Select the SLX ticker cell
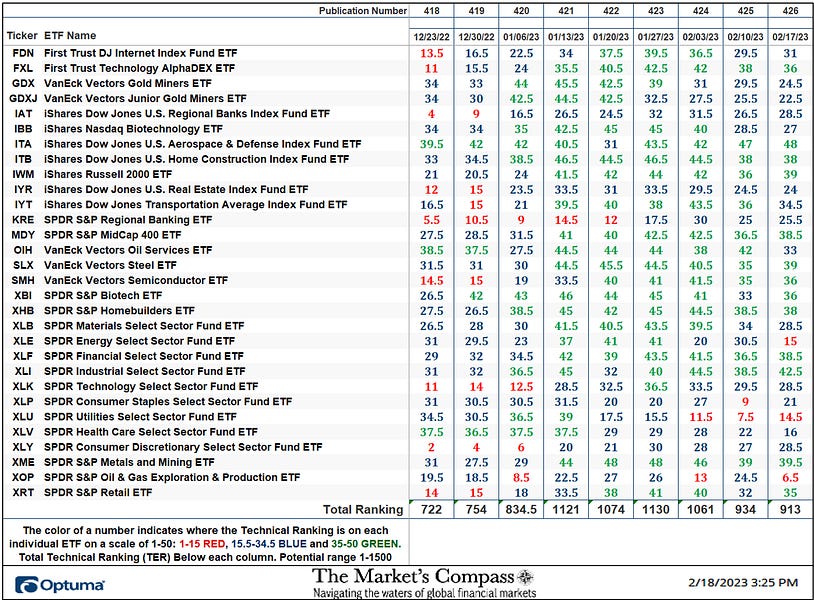 coord(23,265)
